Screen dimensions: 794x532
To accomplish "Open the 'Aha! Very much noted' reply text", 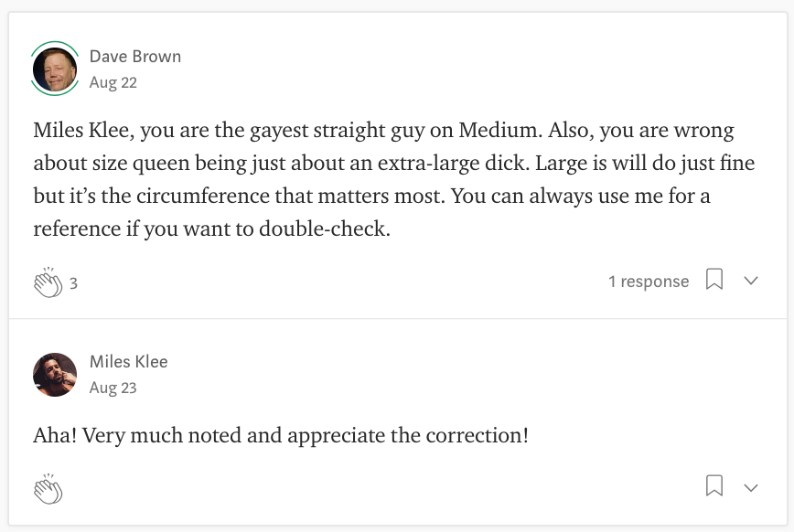I will 281,435.
